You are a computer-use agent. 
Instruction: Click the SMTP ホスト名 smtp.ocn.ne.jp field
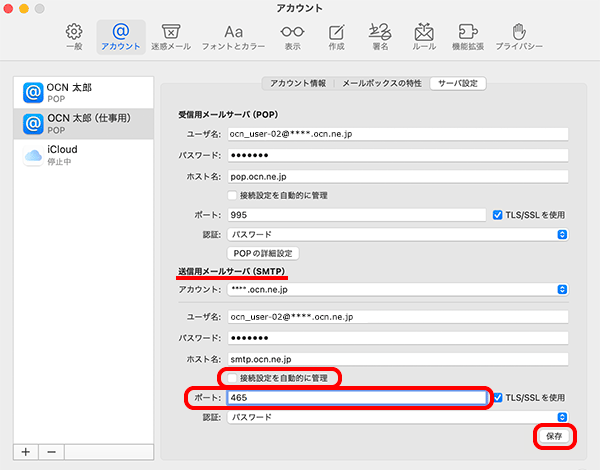tap(398, 359)
